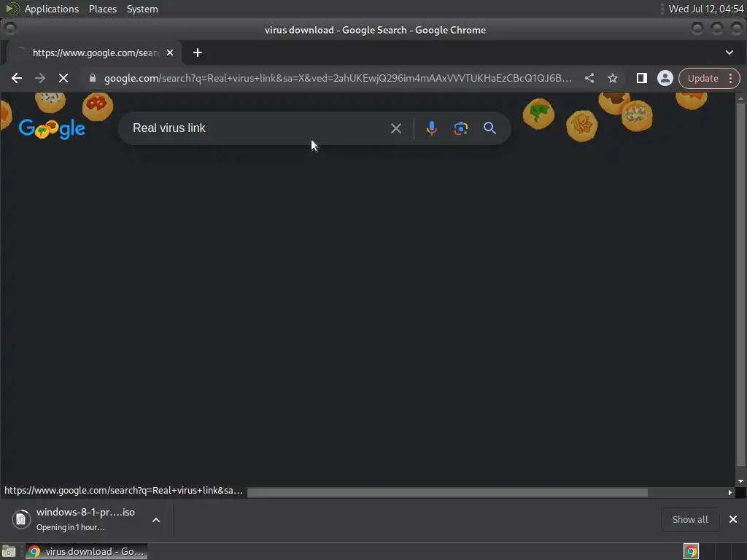
Task: Click the iso file download icon
Action: (x=21, y=519)
